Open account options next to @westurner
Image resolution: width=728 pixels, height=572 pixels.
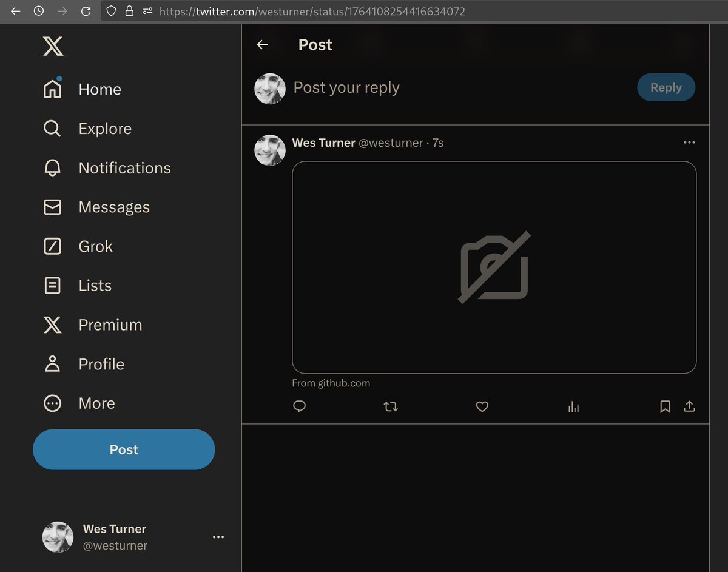click(x=218, y=536)
